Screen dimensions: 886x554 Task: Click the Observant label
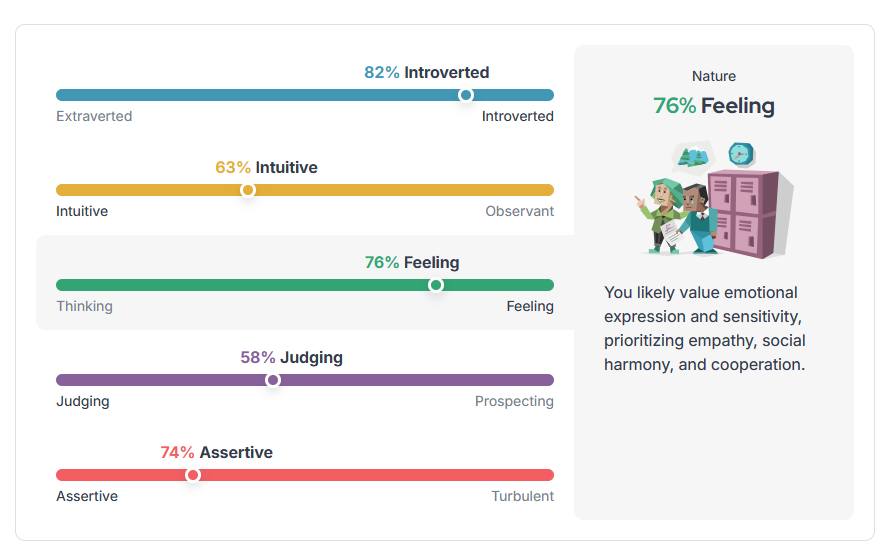point(519,211)
